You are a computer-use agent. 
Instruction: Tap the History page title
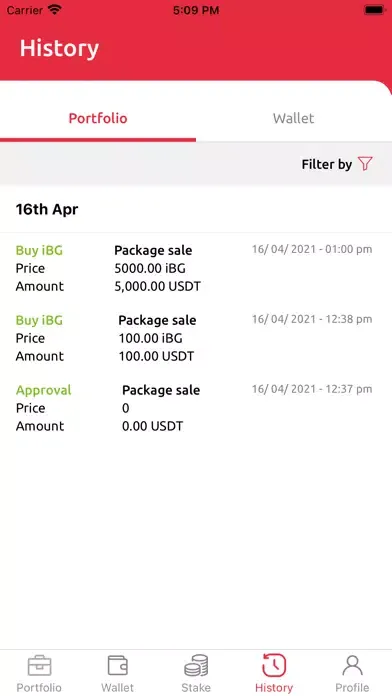pos(59,48)
